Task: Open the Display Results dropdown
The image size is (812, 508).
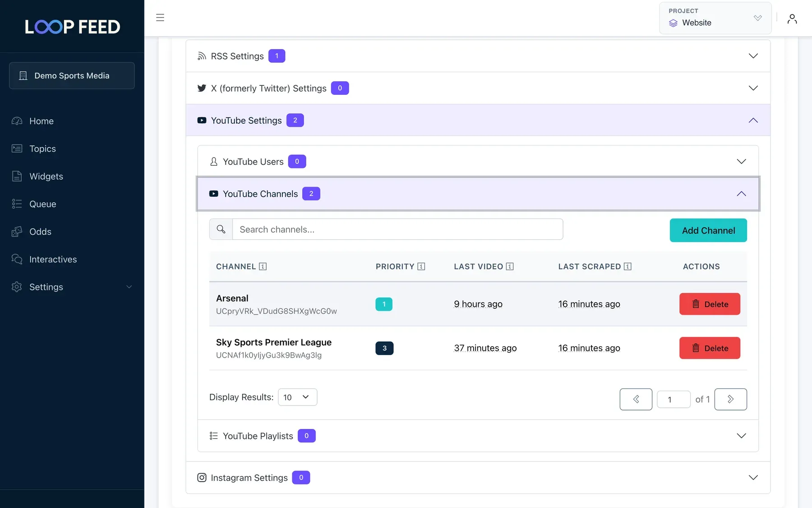Action: 297,397
